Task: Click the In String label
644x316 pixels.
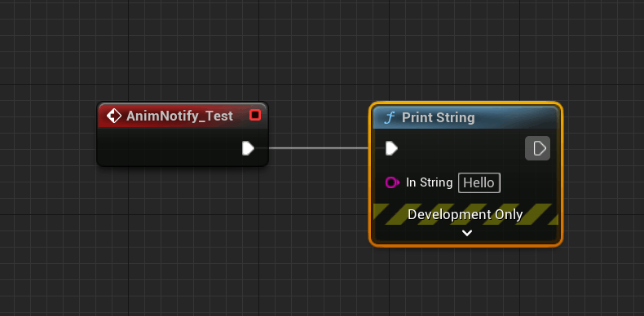Action: pos(429,182)
